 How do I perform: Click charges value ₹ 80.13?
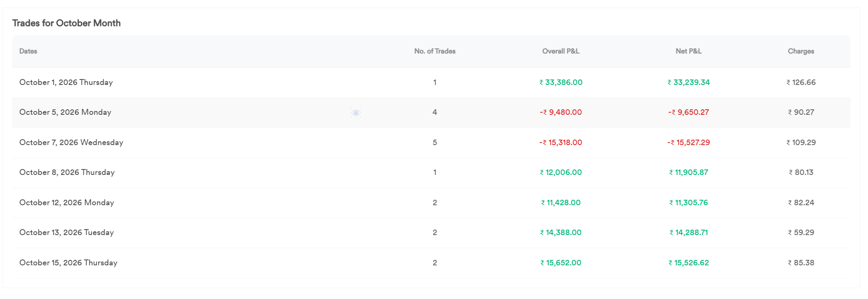801,172
